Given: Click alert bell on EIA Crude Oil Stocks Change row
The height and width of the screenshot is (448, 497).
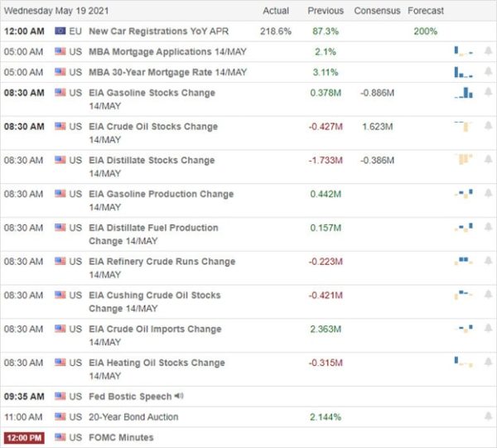Looking at the screenshot, I should (487, 127).
